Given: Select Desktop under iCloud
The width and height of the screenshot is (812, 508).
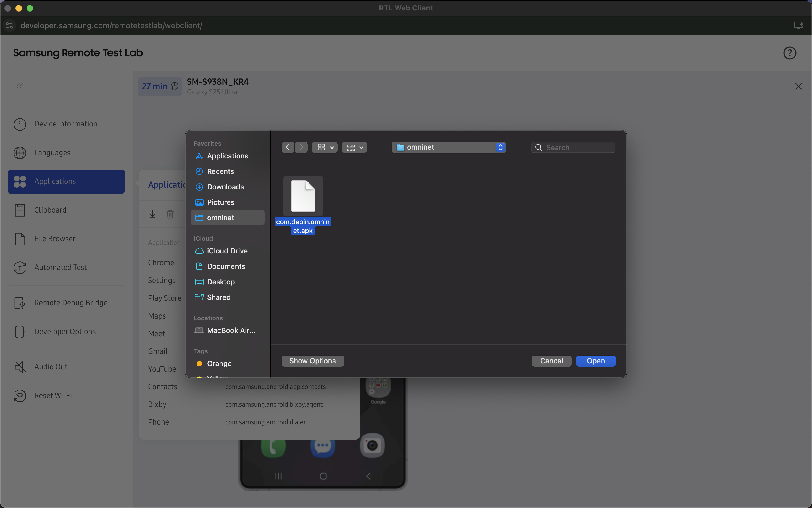Looking at the screenshot, I should pos(228,282).
